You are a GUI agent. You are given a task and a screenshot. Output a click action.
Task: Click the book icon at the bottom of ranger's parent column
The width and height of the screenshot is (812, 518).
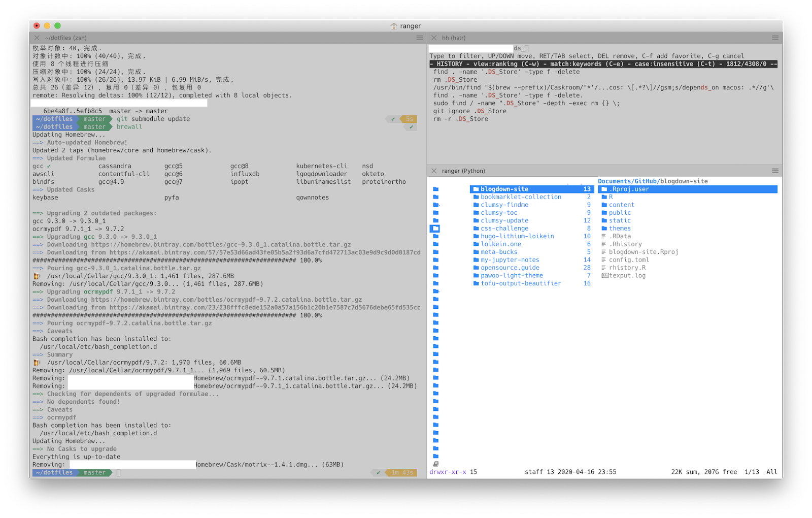435,463
